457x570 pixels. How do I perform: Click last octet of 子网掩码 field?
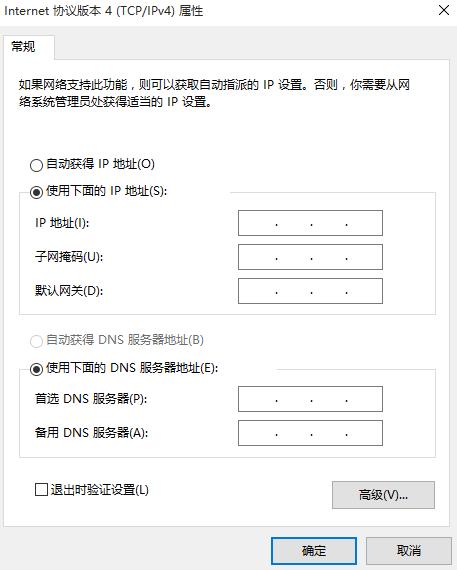click(x=364, y=257)
